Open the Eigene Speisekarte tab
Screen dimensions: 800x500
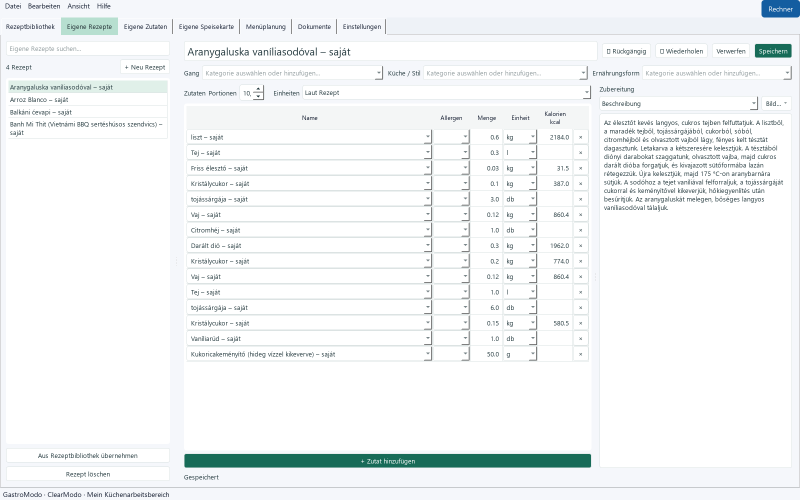coord(206,27)
